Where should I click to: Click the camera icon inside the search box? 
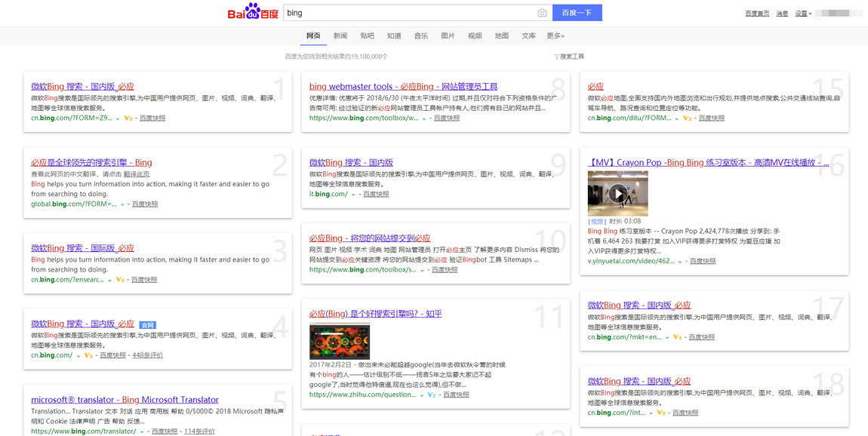coord(541,12)
